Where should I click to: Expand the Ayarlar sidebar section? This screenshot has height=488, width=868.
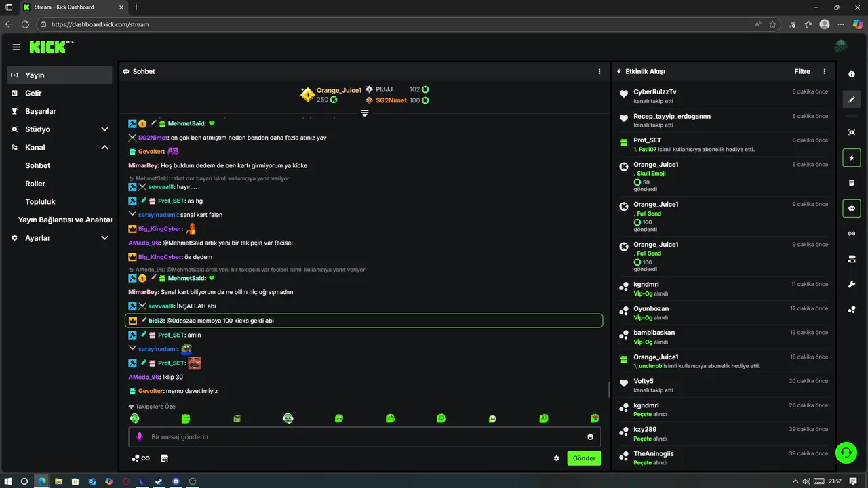[104, 238]
